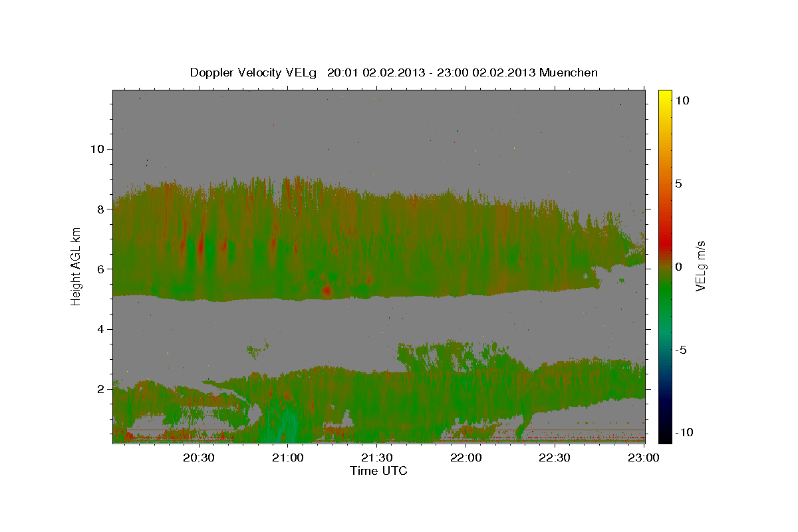Viewport: 798px width, 532px height.
Task: Click the height tick label 6
Action: pos(101,269)
